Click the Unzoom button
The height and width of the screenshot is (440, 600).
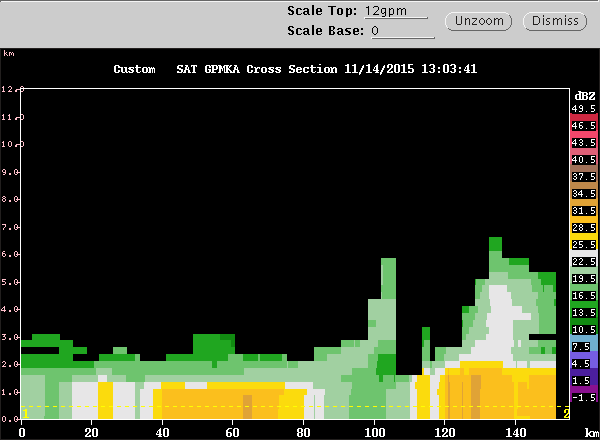click(483, 21)
